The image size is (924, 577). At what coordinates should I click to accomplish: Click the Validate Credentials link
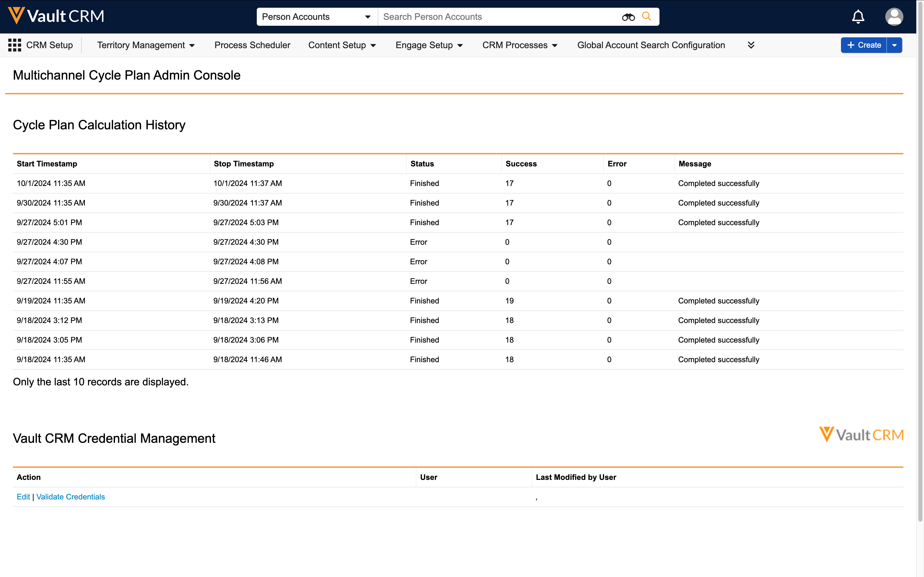click(x=71, y=496)
